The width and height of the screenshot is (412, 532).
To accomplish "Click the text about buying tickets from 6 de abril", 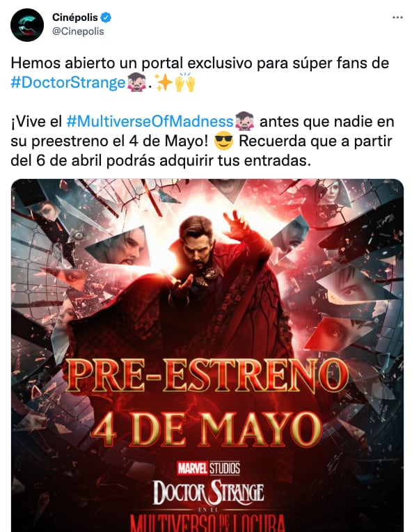I will 201,150.
